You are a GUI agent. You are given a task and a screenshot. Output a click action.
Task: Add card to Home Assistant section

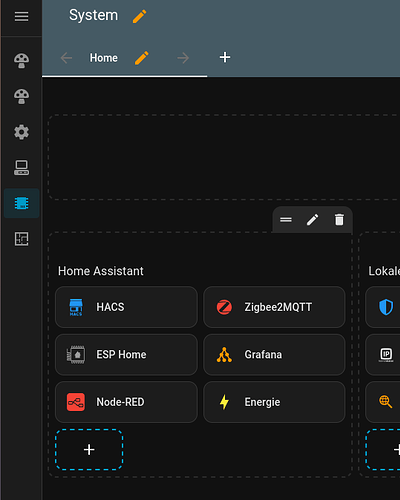89,450
